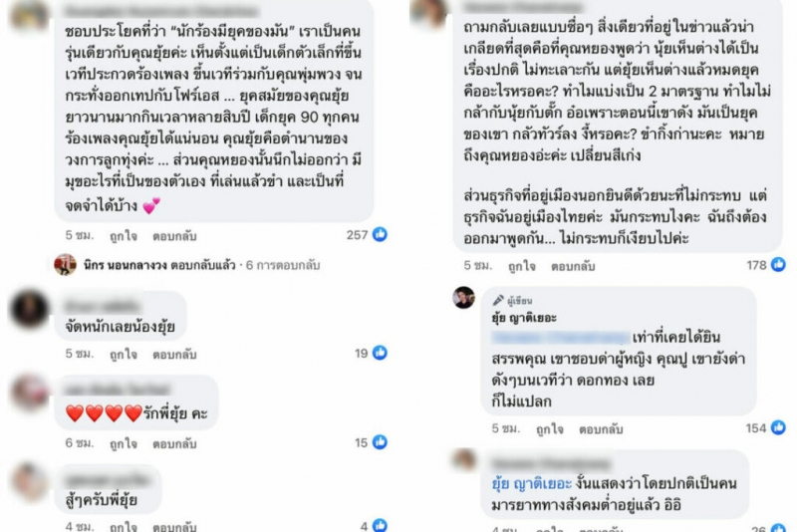The height and width of the screenshot is (532, 797).
Task: Click the like icon beside 257 reactions
Action: (380, 234)
